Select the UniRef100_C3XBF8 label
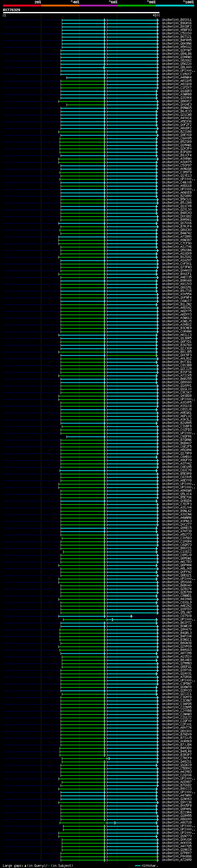Viewport: 197px width, 868px height. coord(177,426)
